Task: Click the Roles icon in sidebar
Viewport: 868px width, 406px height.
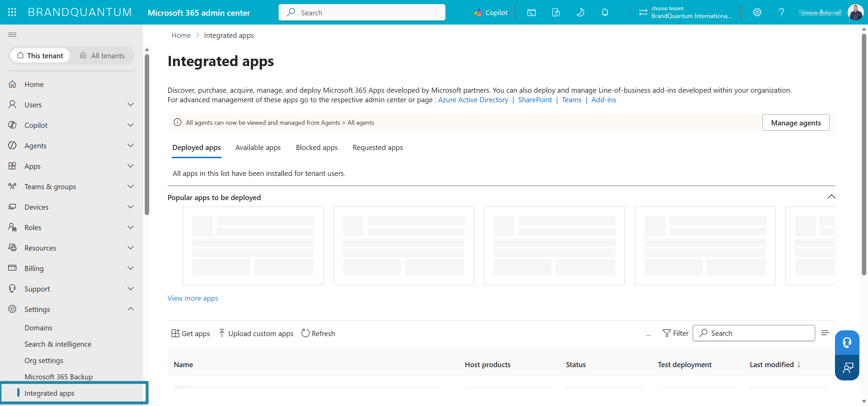Action: pyautogui.click(x=12, y=227)
